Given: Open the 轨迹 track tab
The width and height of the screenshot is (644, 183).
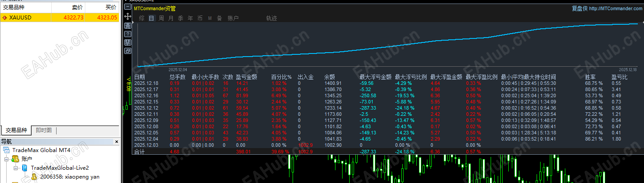Looking at the screenshot, I should pyautogui.click(x=272, y=18).
